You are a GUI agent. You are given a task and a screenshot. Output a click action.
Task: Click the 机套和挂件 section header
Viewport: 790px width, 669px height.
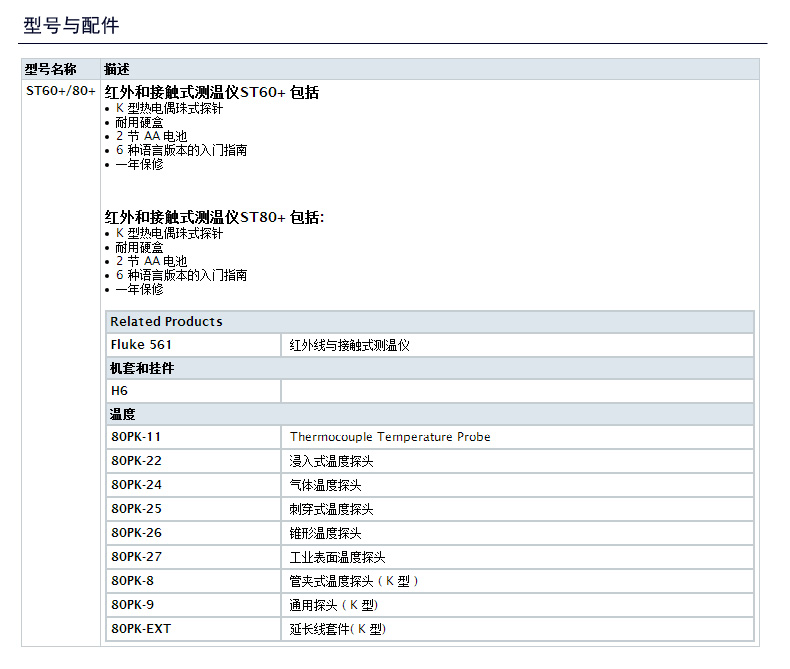pyautogui.click(x=142, y=368)
